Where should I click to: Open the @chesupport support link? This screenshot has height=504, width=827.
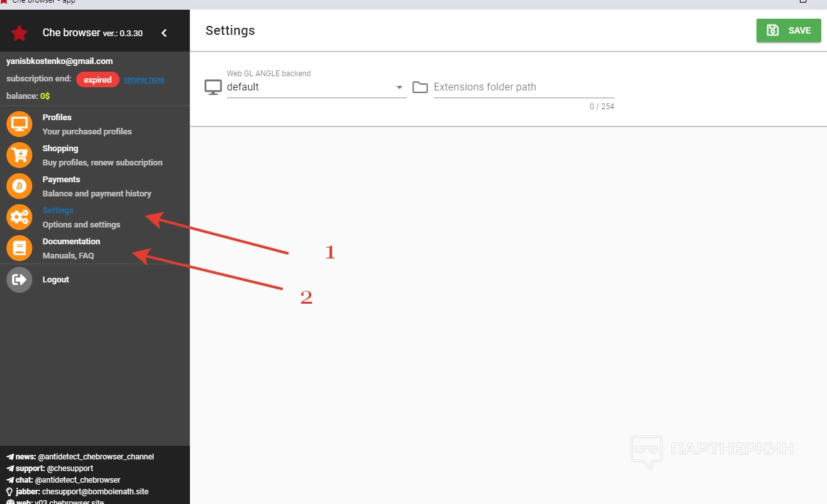click(70, 468)
